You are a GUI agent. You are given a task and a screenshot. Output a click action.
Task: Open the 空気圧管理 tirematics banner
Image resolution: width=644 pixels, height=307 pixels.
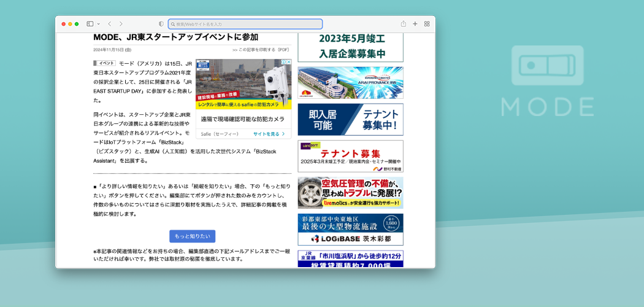(x=350, y=193)
